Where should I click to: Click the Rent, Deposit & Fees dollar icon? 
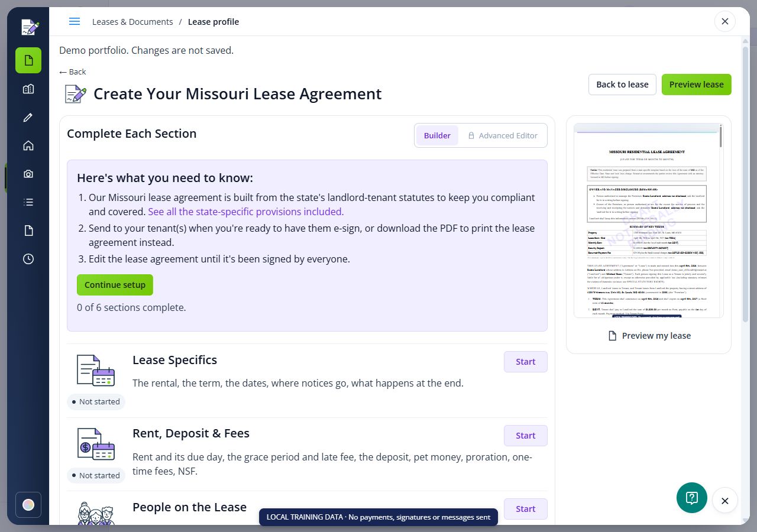coord(96,444)
